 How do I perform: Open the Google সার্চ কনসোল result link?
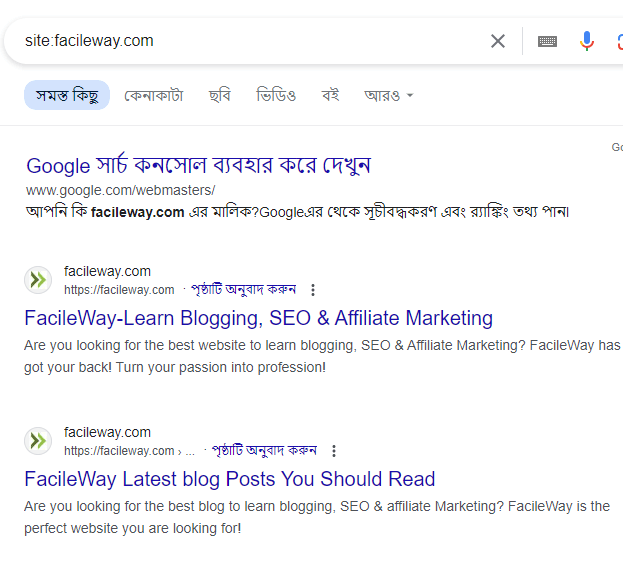pyautogui.click(x=198, y=165)
